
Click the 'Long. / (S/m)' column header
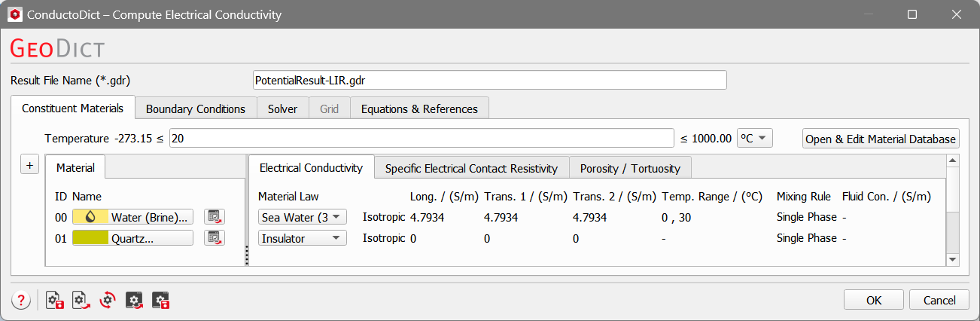pyautogui.click(x=443, y=197)
